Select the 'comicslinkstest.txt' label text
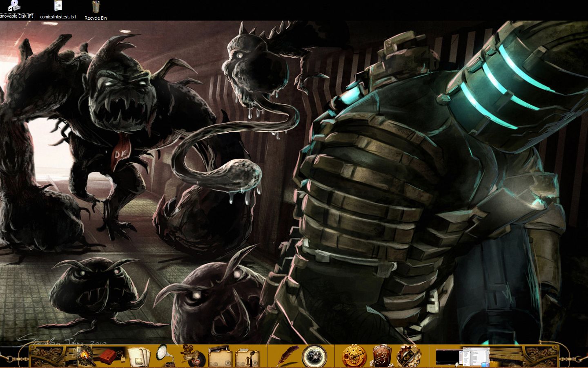This screenshot has height=368, width=588. tap(58, 17)
